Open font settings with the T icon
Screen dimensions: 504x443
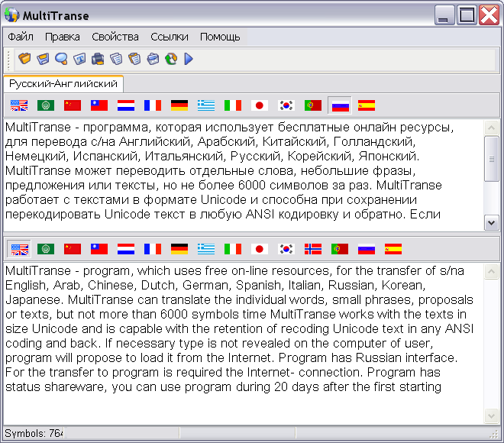click(79, 59)
